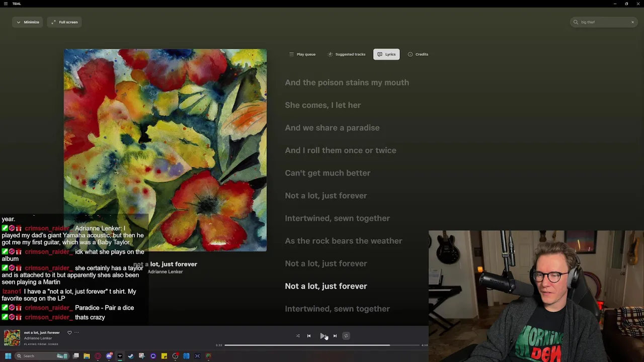Click the Lyrics speech bubble icon
The image size is (644, 362).
tap(380, 54)
